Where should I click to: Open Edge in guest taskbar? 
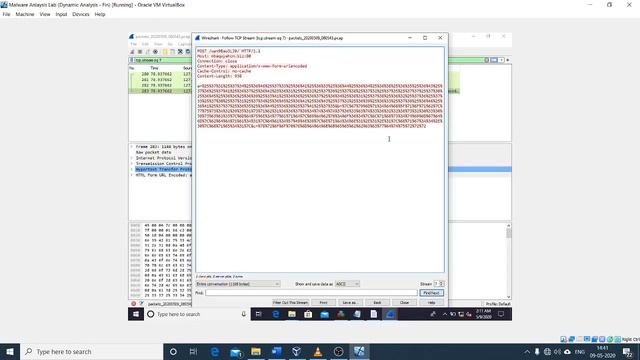pos(276,314)
